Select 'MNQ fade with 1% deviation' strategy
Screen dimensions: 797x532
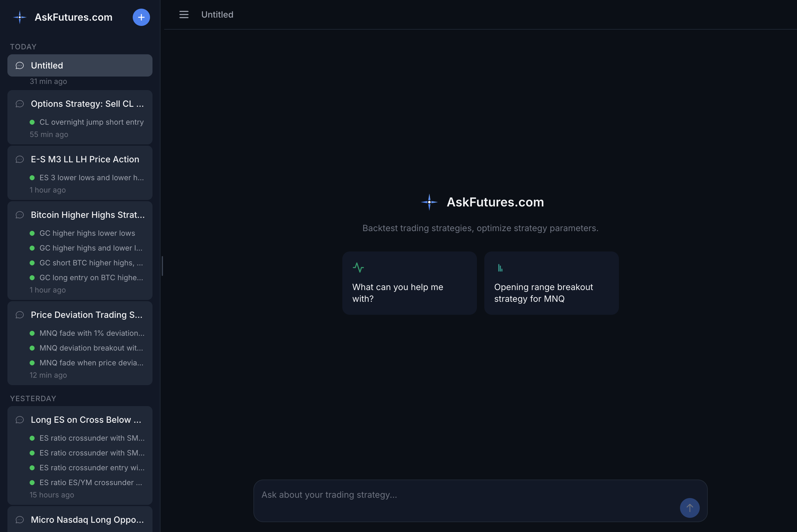tap(87, 333)
